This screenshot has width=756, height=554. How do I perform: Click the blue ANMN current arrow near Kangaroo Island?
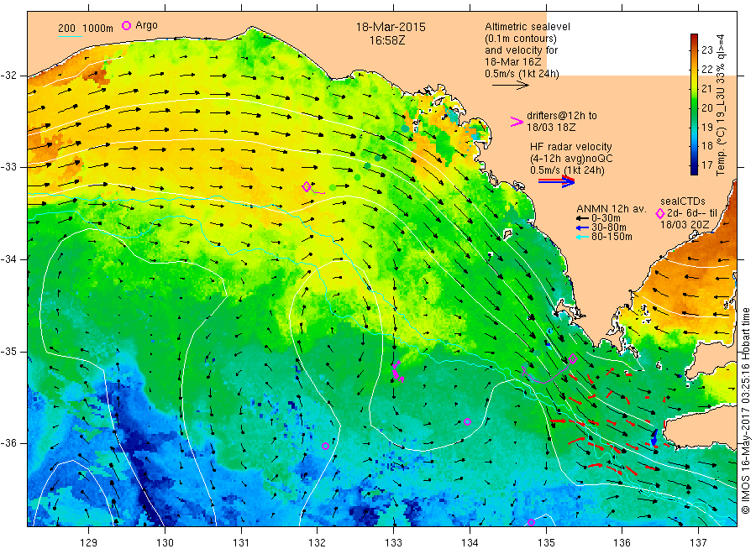point(654,438)
